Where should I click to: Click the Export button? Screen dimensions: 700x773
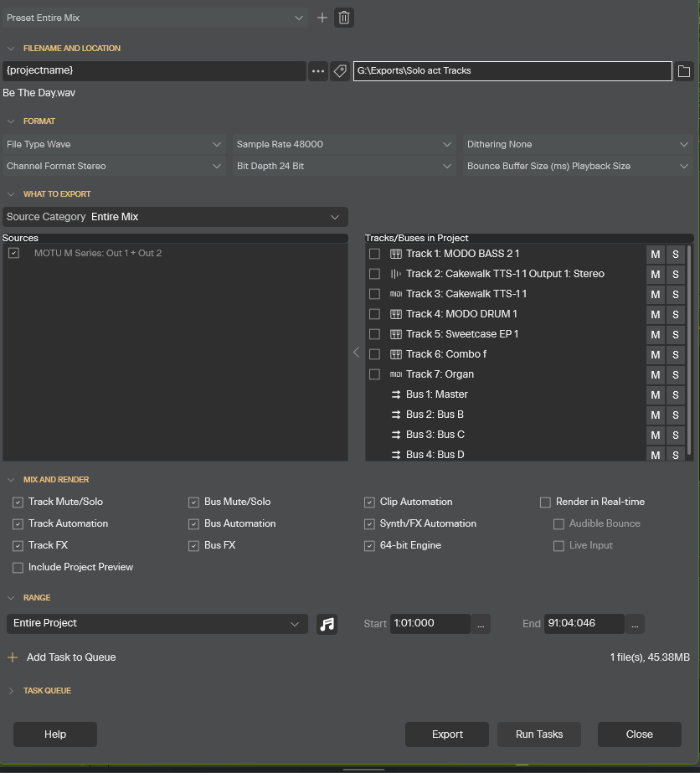click(447, 734)
